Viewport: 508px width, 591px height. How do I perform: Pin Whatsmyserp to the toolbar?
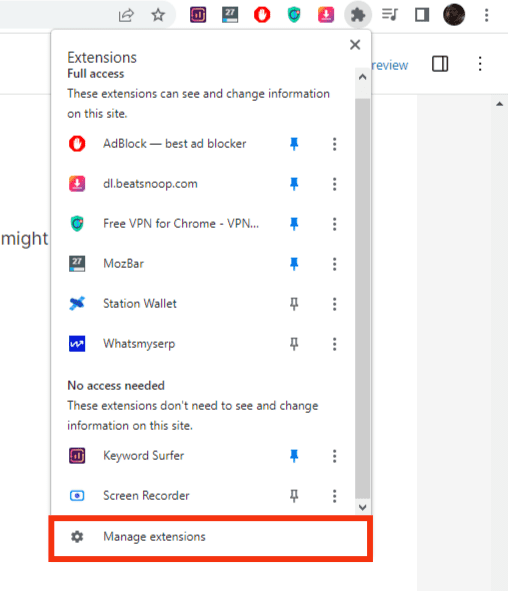point(294,344)
